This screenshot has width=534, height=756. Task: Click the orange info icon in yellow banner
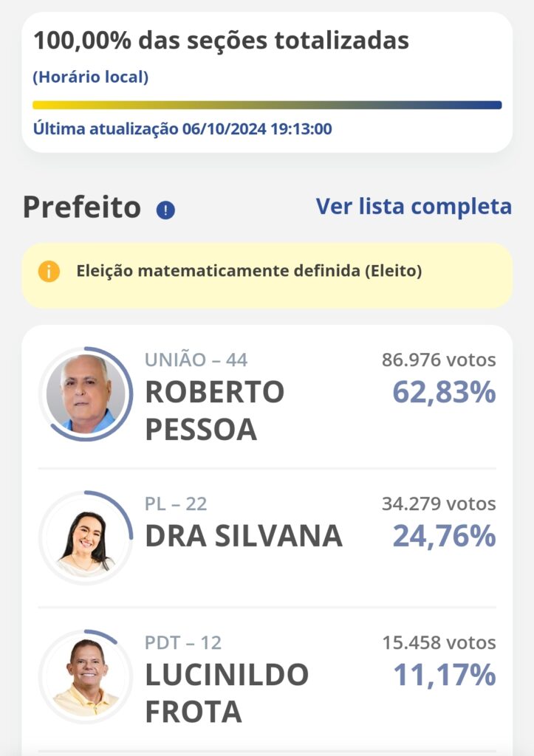pos(49,272)
